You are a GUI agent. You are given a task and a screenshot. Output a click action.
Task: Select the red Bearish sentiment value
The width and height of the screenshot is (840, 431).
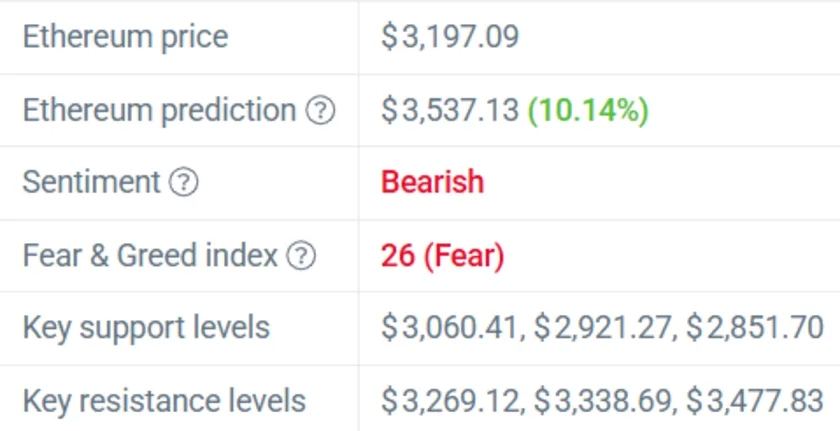(432, 183)
